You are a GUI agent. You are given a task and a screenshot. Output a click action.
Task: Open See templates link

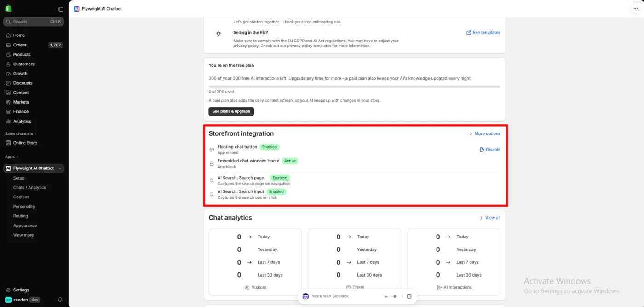pyautogui.click(x=483, y=33)
